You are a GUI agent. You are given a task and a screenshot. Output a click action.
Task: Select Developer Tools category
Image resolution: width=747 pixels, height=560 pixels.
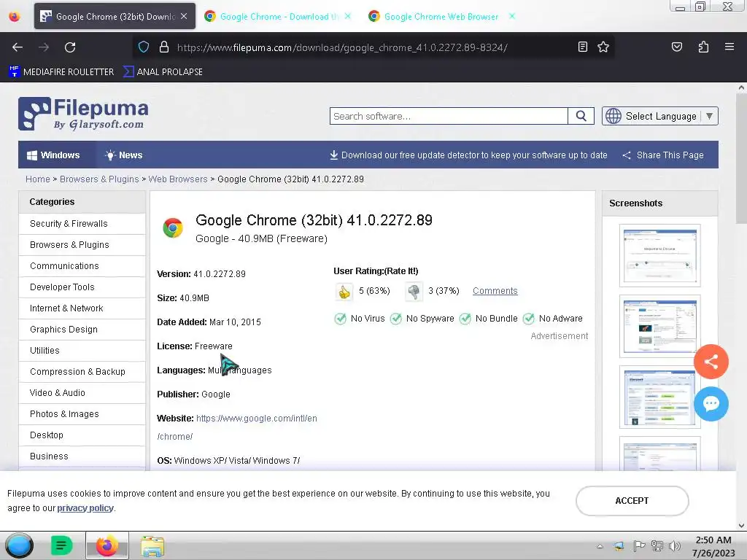(82, 287)
